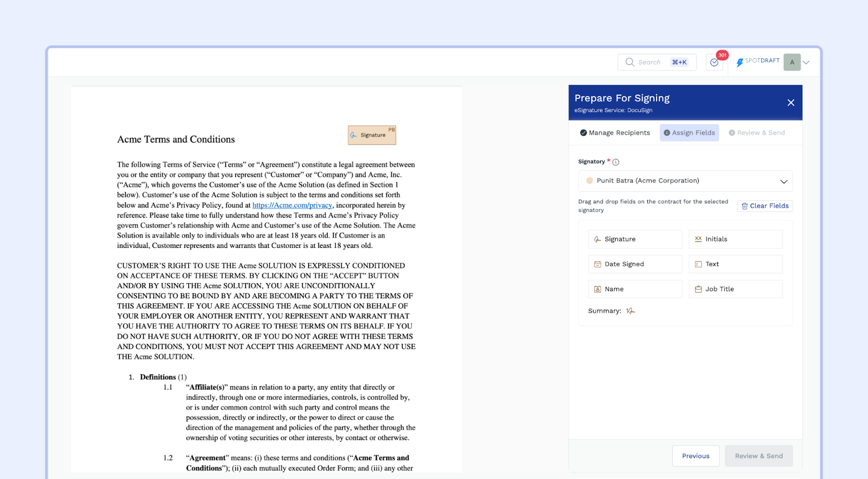Open the Acme.com/privacy link
The width and height of the screenshot is (868, 479).
(x=292, y=205)
